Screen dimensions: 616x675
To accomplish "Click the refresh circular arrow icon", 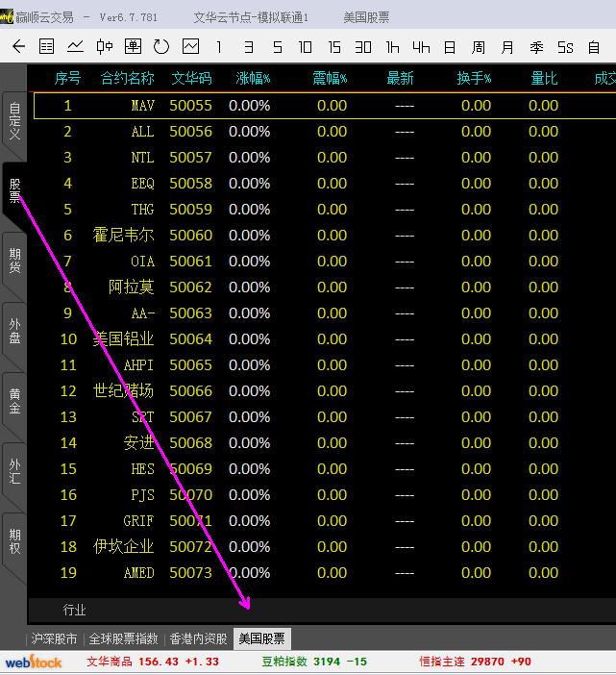I will (x=160, y=46).
